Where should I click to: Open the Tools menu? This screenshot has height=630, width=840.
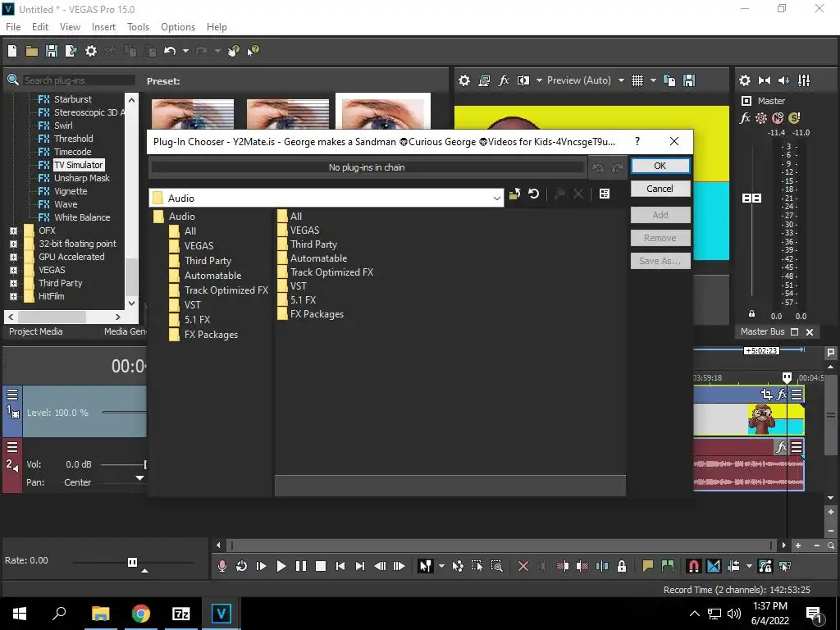[x=138, y=27]
